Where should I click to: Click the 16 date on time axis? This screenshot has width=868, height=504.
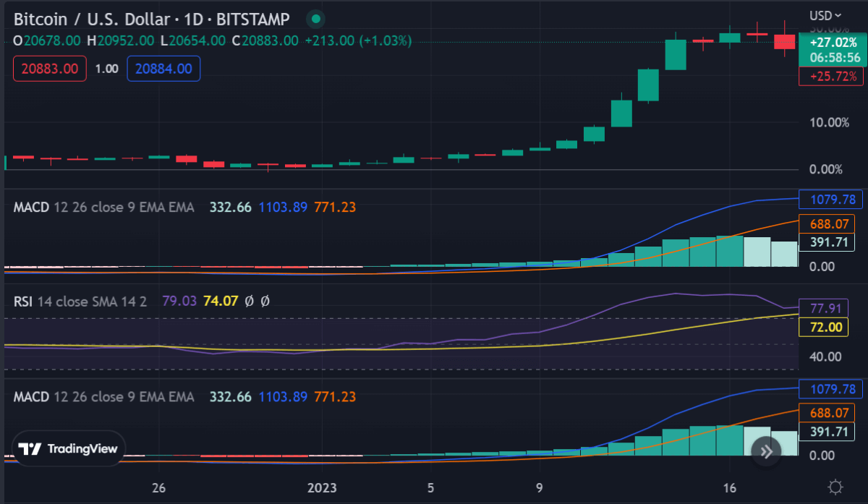coord(729,487)
